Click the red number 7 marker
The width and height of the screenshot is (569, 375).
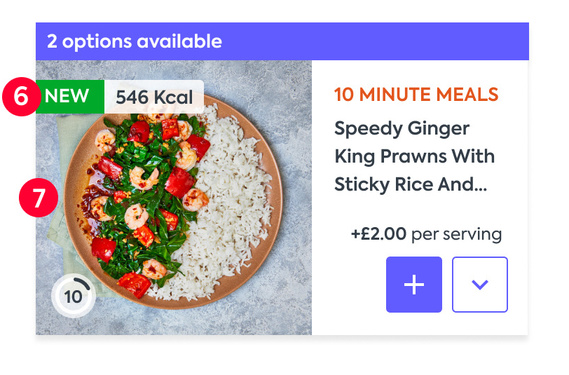pos(39,198)
